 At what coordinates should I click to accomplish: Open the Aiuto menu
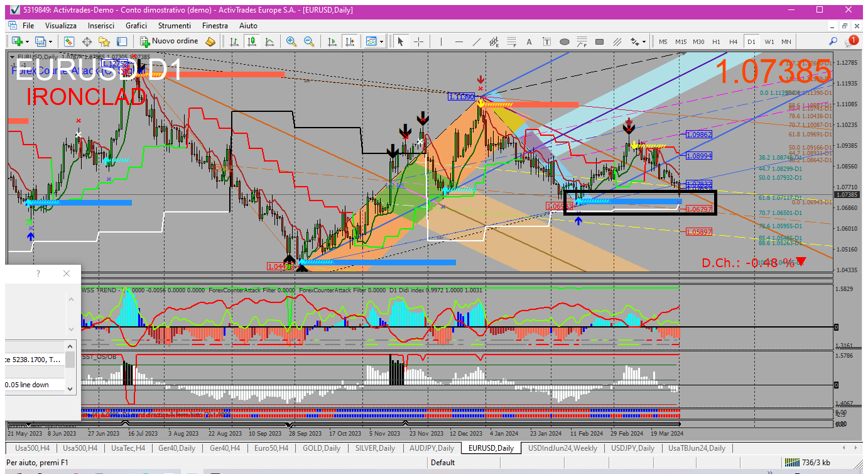[x=248, y=26]
